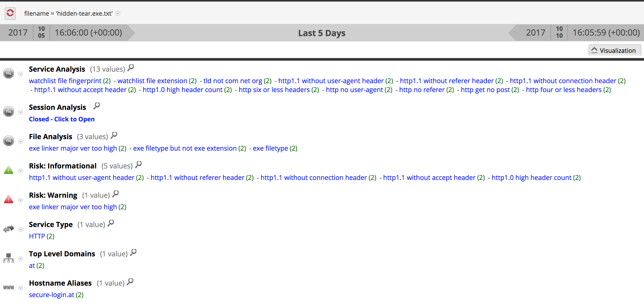This screenshot has height=305, width=644.
Task: Click the HTTP service type value
Action: click(37, 236)
